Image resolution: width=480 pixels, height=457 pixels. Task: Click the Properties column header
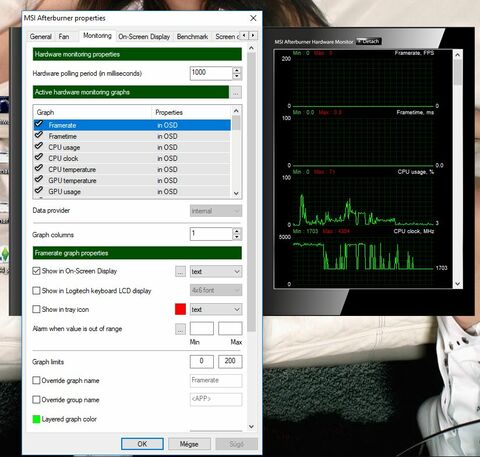click(191, 112)
